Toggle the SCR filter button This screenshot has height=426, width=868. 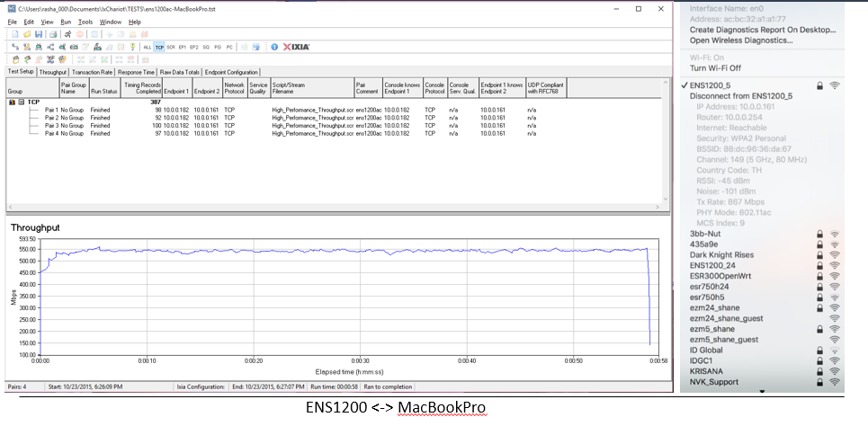171,47
